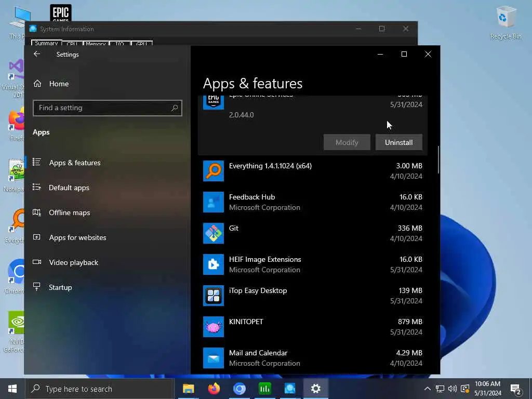Click the apps list scrollbar thumb
Viewport: 532px width, 399px height.
click(x=438, y=160)
